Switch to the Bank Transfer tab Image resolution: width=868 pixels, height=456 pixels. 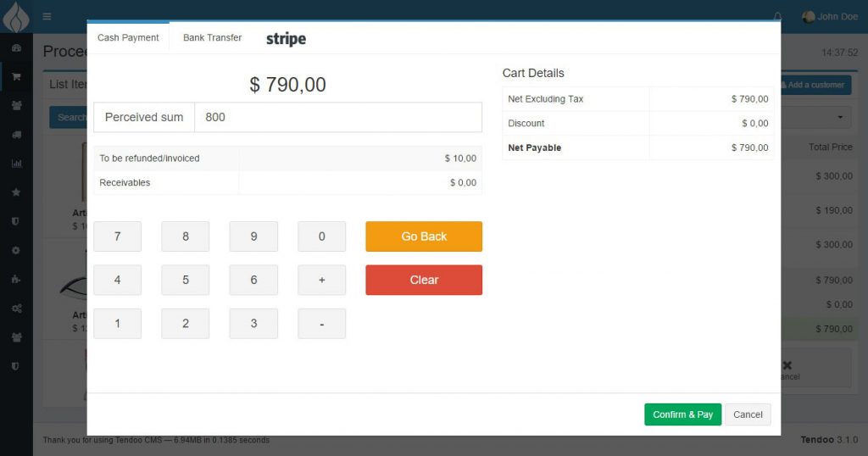[212, 38]
